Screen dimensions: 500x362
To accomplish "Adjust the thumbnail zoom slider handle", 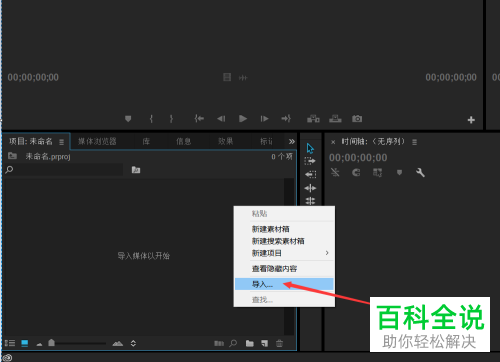I will 51,343.
